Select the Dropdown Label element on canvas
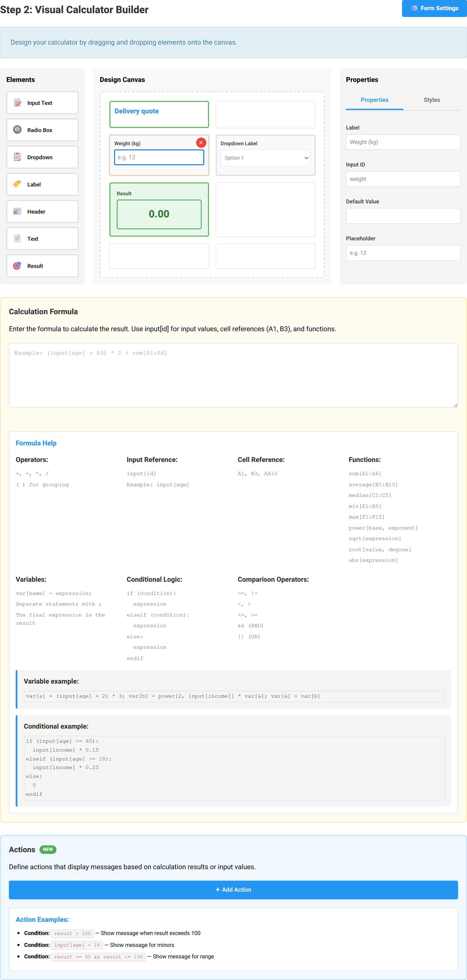Viewport: 467px width, 980px height. 265,155
